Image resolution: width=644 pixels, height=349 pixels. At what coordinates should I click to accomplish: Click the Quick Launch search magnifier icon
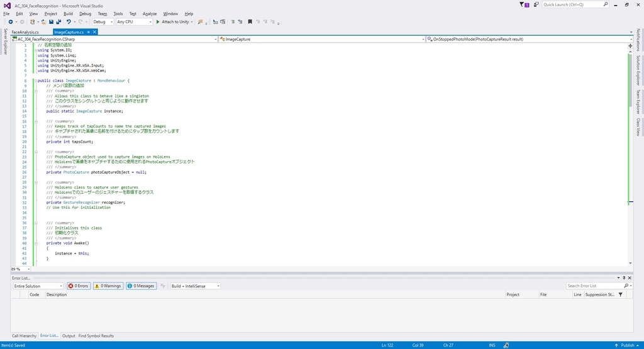(606, 4)
